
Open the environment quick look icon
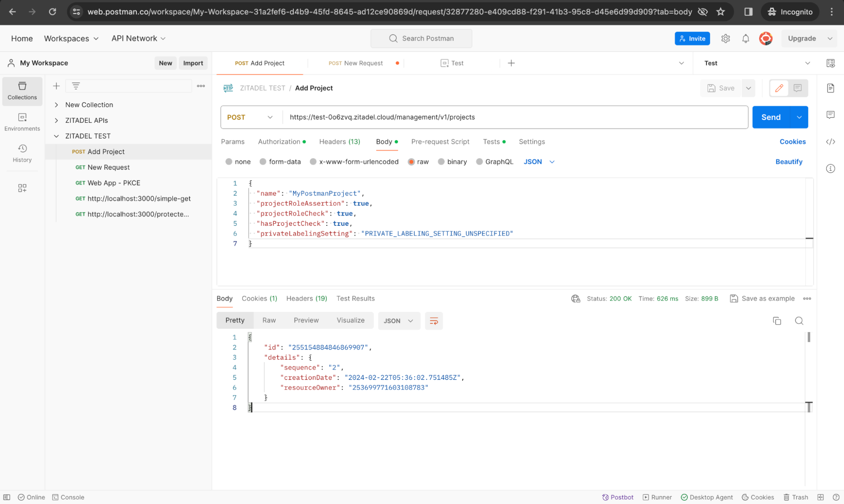(830, 63)
